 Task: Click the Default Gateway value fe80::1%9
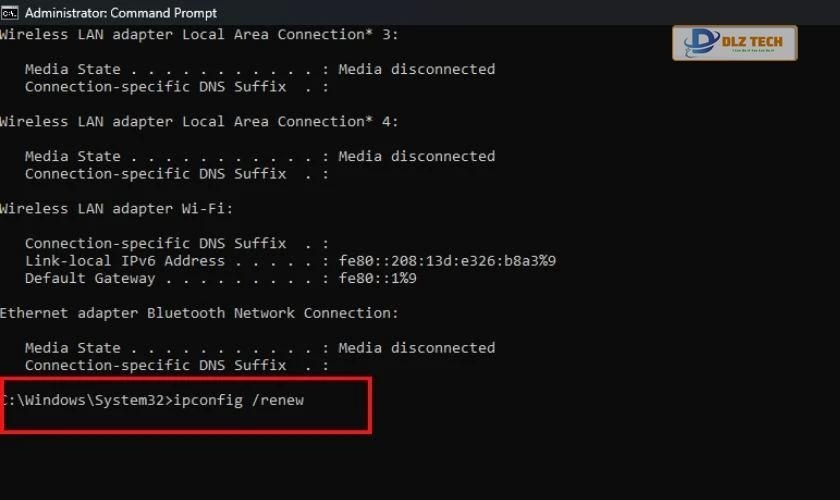coord(377,279)
